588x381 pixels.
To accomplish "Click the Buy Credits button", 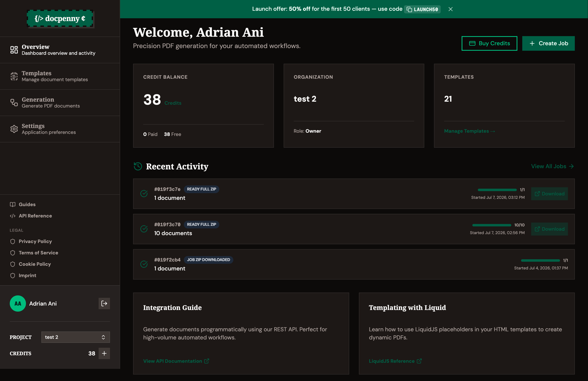I will click(x=489, y=43).
